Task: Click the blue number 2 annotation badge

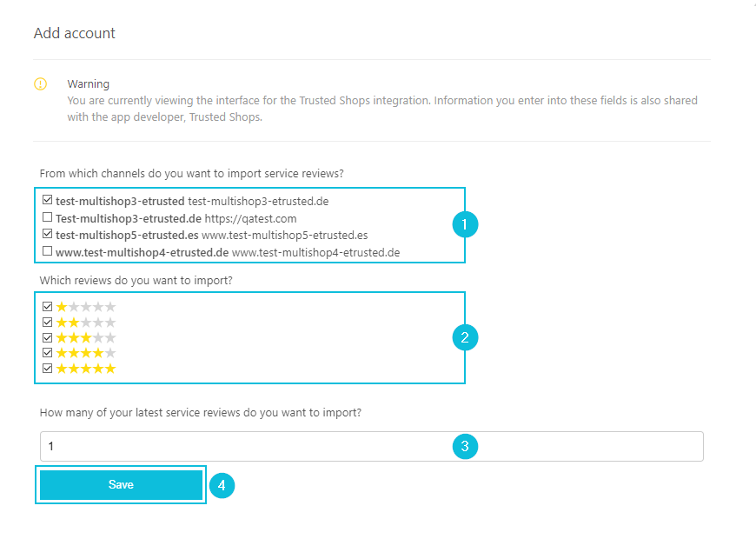Action: coord(465,337)
